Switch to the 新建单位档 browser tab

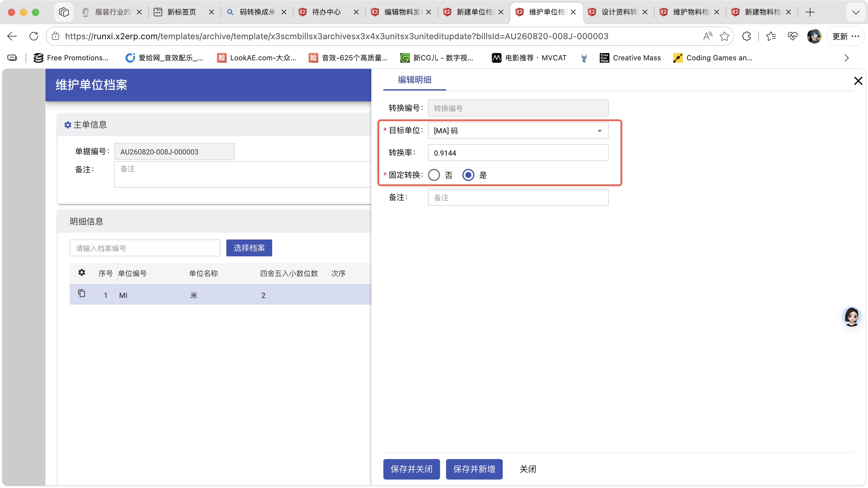click(x=473, y=12)
